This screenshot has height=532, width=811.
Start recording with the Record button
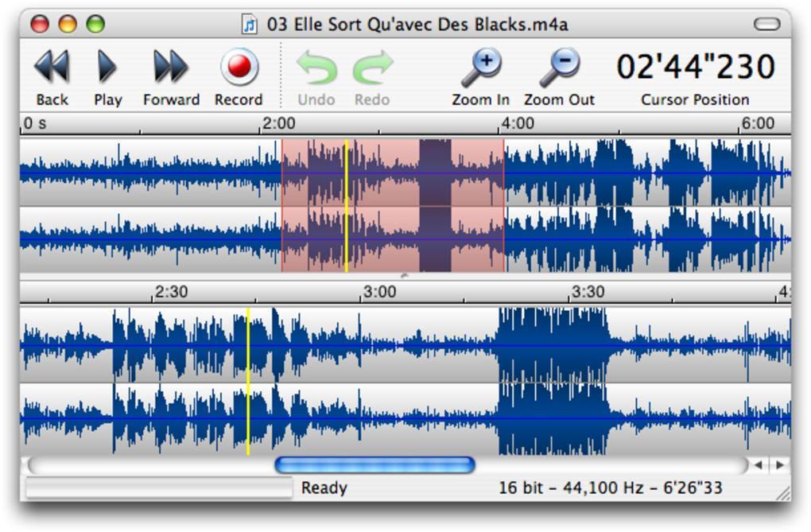click(239, 67)
